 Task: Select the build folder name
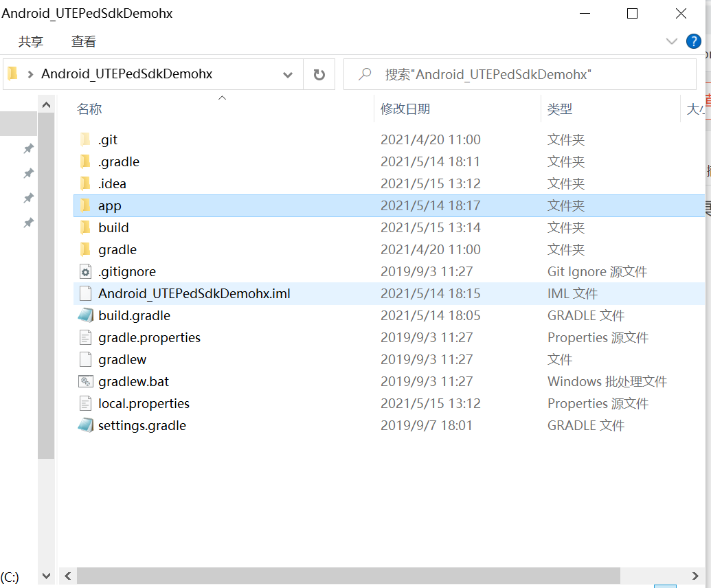113,227
